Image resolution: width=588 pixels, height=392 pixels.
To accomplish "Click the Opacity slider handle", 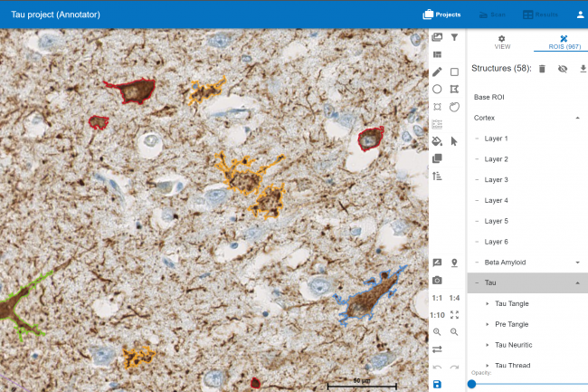I will click(x=471, y=384).
